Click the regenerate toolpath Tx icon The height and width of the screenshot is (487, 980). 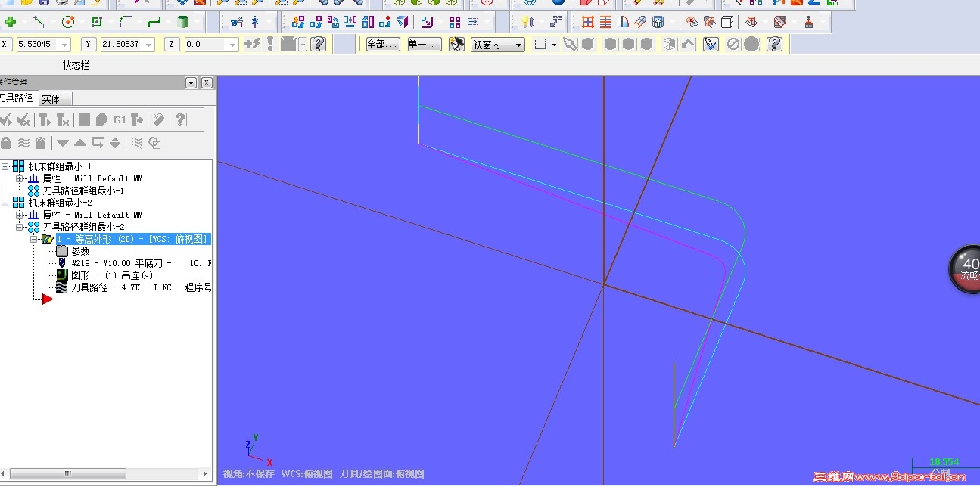[x=64, y=119]
